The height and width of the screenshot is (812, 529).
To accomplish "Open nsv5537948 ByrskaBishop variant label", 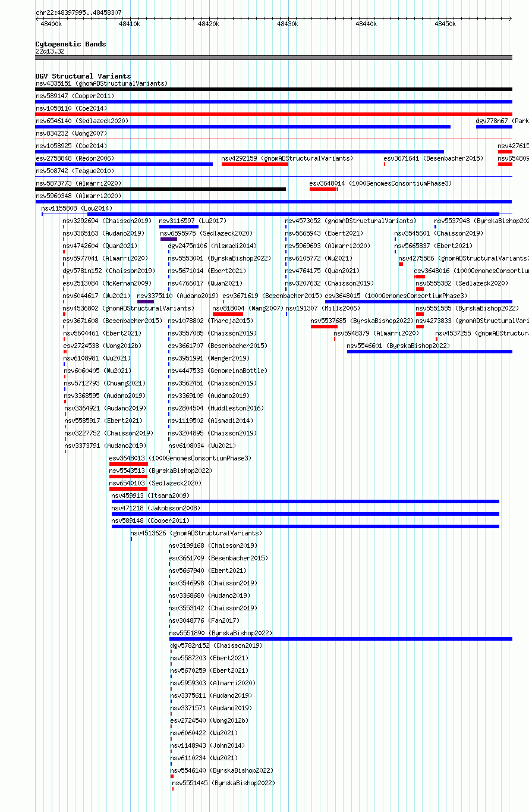I will 481,221.
